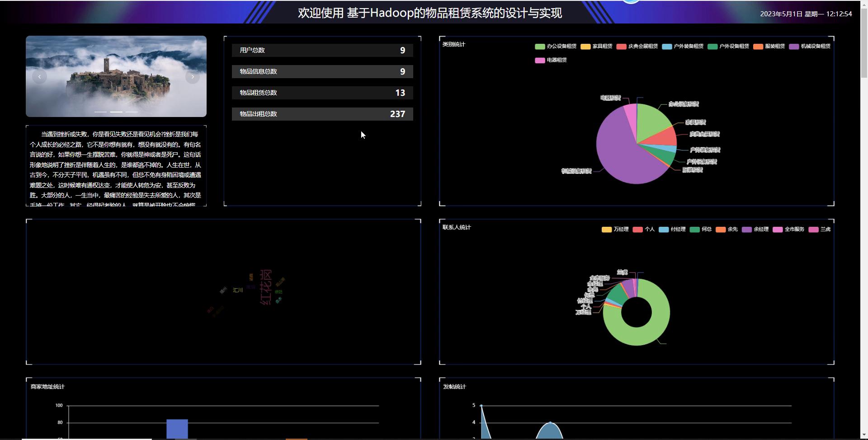Screen dimensions: 868x440
Task: Select the middle carousel indicator dash
Action: click(x=116, y=112)
